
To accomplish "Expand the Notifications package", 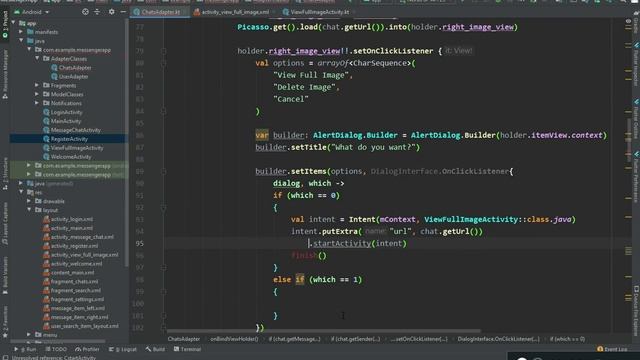I will 37,103.
